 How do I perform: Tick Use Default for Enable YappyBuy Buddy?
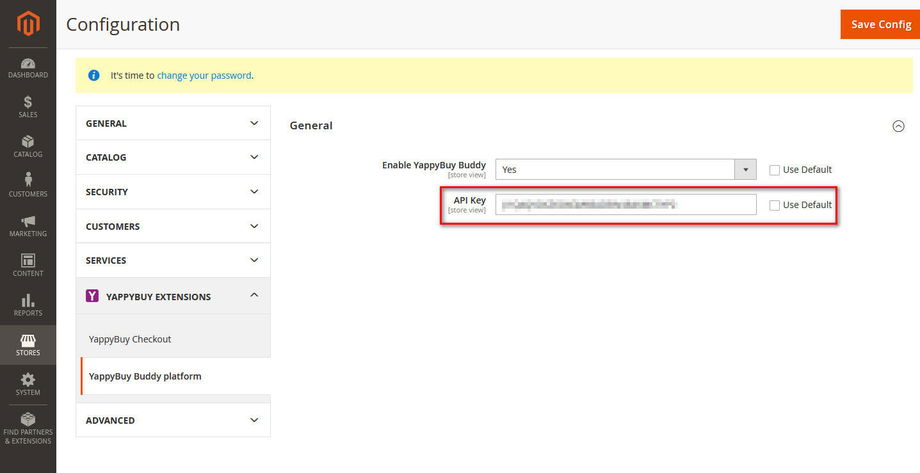point(774,170)
